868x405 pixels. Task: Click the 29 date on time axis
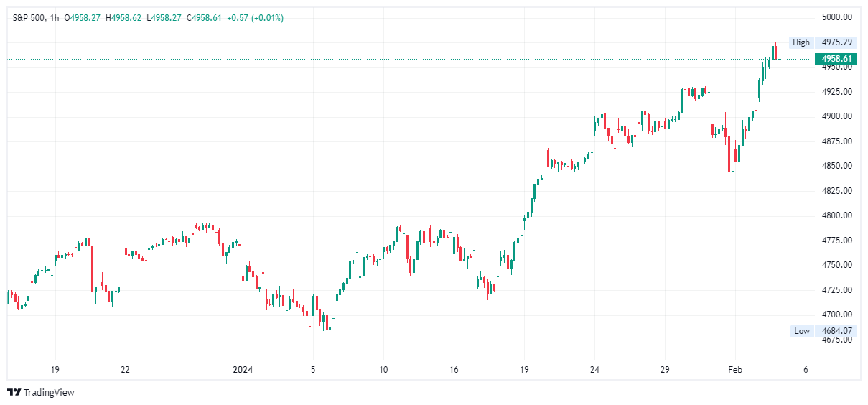click(x=665, y=370)
